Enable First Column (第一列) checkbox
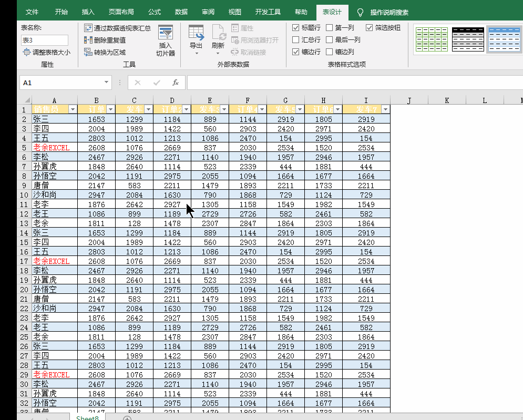Image resolution: width=523 pixels, height=420 pixels. 329,28
